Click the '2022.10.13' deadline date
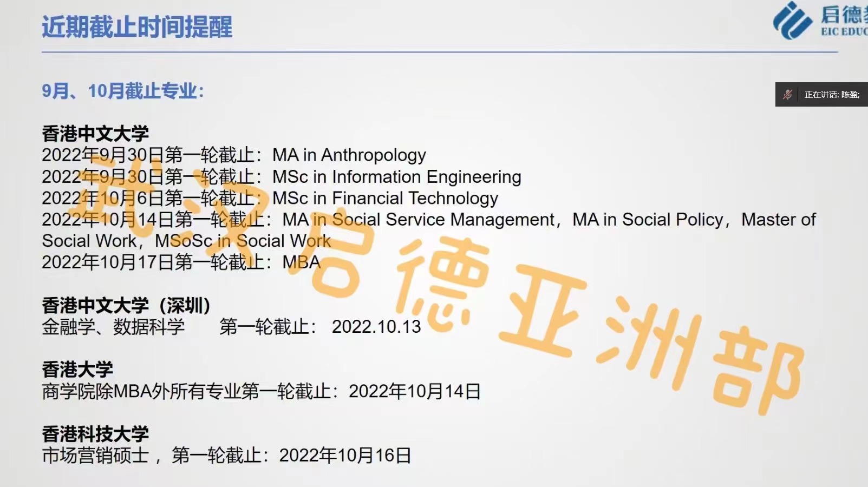Screen dimensions: 868x487 (x=376, y=327)
